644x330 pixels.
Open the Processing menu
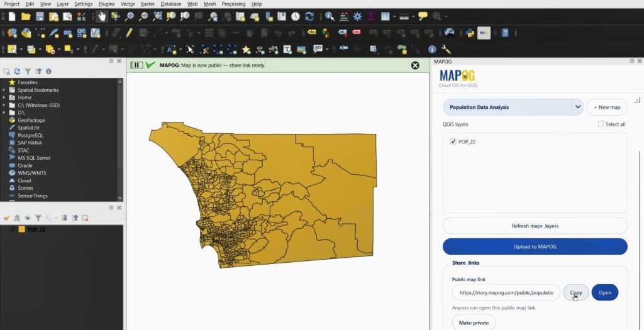[233, 4]
